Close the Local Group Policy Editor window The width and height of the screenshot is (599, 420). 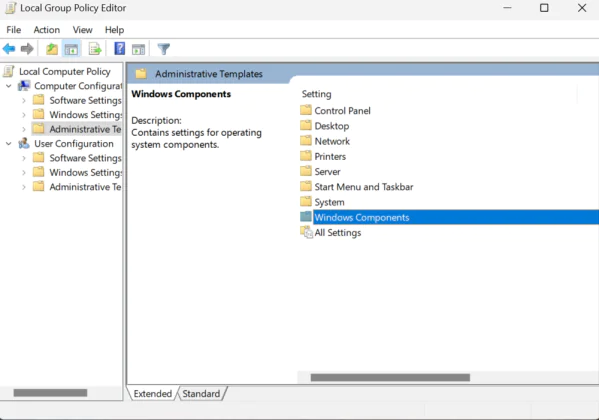click(x=581, y=8)
